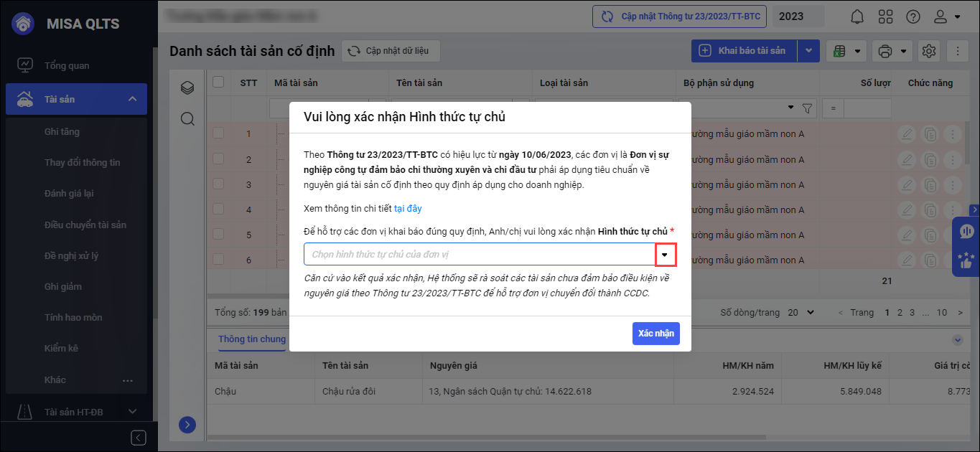Click the Xác nhận button
The image size is (980, 452).
(655, 334)
